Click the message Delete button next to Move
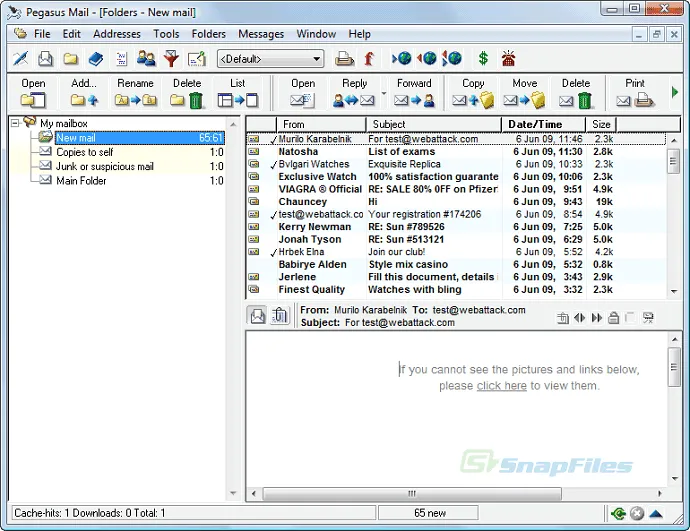 [x=576, y=92]
